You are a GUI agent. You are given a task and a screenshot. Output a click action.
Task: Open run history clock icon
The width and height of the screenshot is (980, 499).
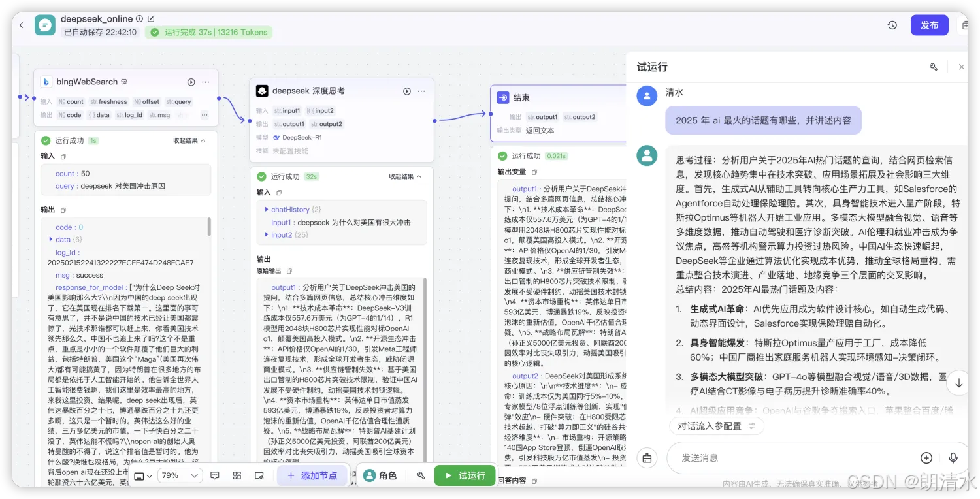coord(892,25)
